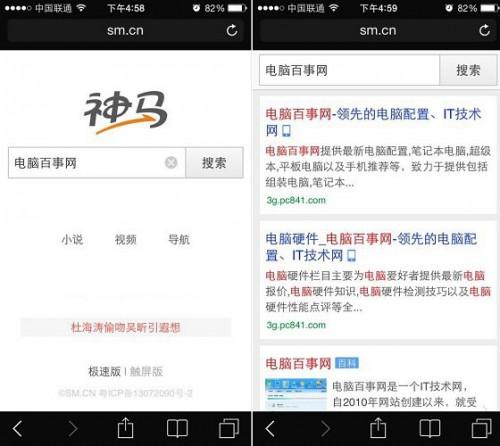This screenshot has width=500, height=446.
Task: Select the 导航 category link
Action: click(179, 239)
